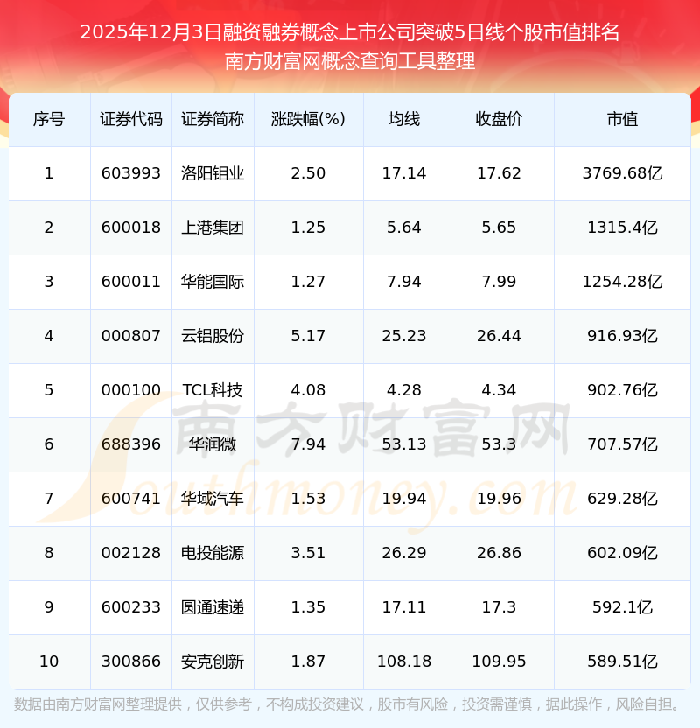
Task: Select stock name 华域汽车
Action: click(213, 499)
